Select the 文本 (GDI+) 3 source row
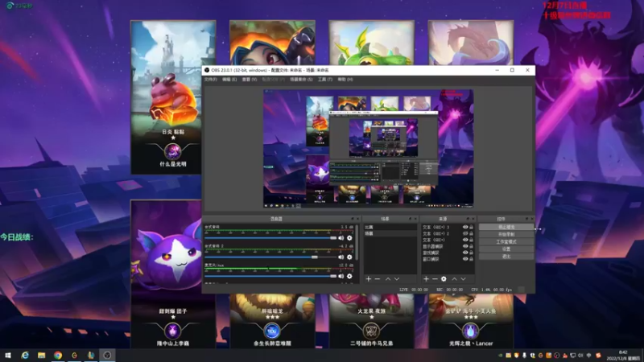644x362 pixels. [x=448, y=227]
